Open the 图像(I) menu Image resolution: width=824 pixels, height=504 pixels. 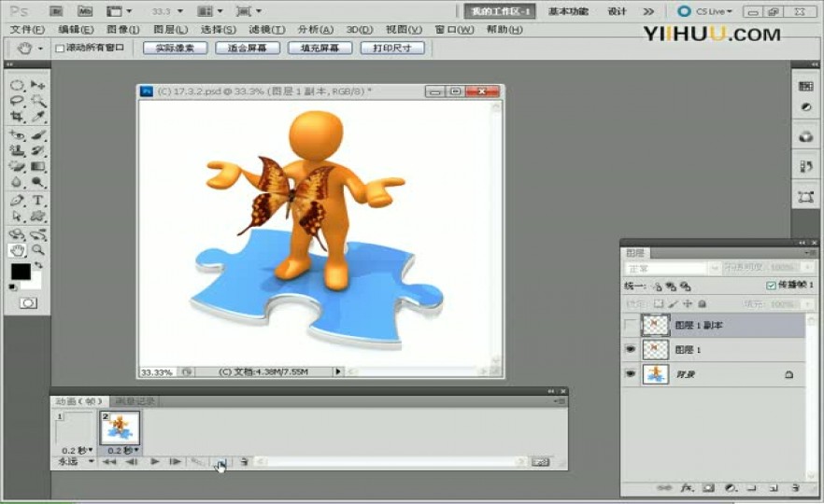coord(123,30)
